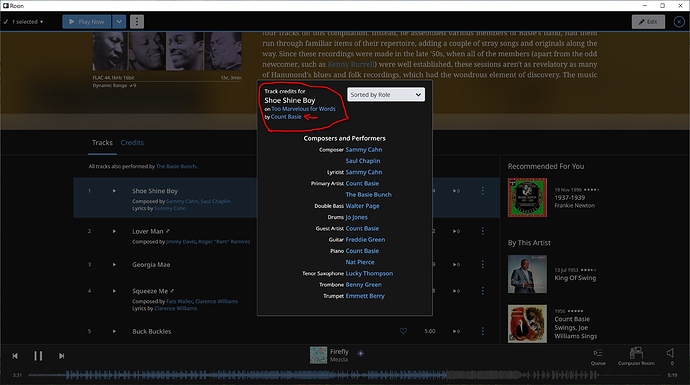Open the Too Marvelous for Words album link
The image size is (690, 385).
click(303, 109)
